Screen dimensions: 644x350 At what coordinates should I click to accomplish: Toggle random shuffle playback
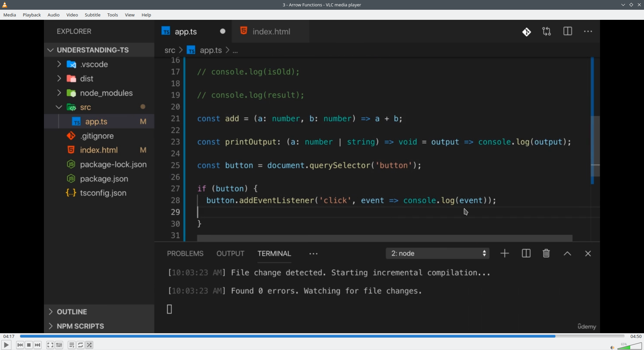point(90,345)
